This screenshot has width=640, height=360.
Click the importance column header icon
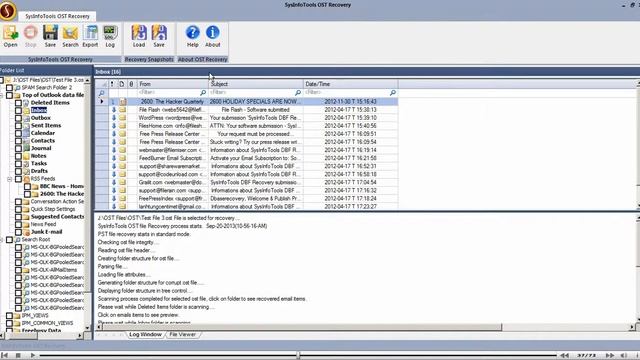[x=112, y=84]
